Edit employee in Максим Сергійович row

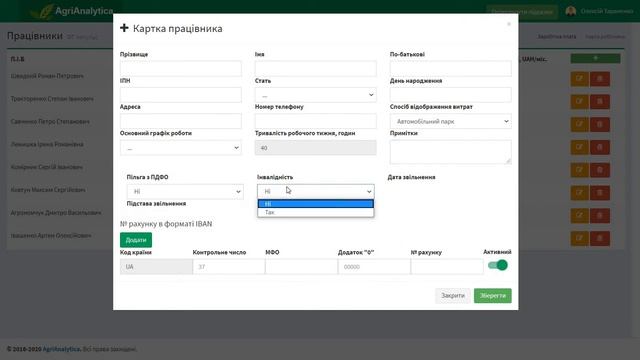coord(579,193)
